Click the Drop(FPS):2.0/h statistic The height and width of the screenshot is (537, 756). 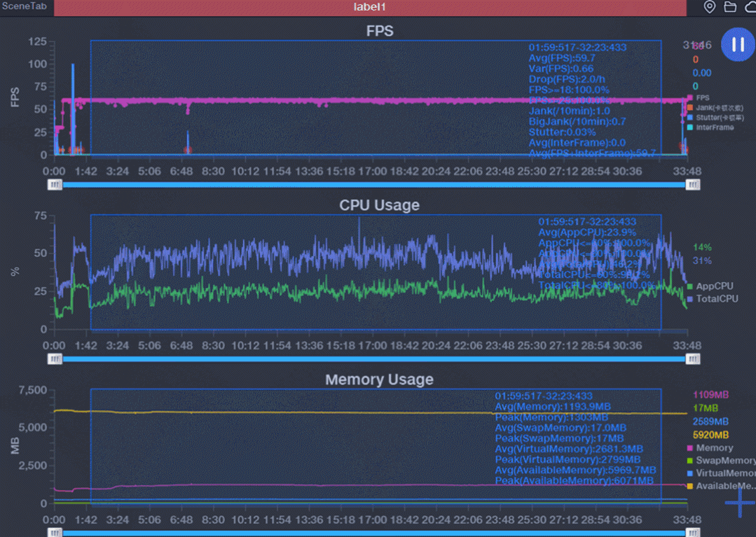tap(567, 80)
